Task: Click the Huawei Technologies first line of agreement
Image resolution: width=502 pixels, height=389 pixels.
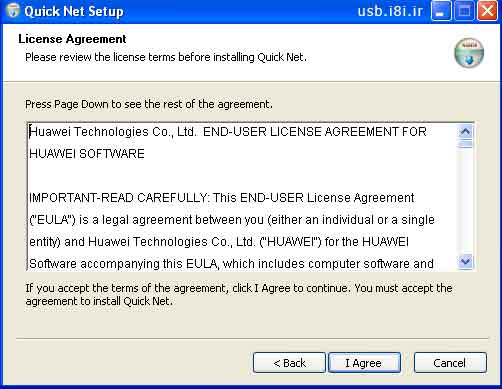Action: pyautogui.click(x=228, y=132)
